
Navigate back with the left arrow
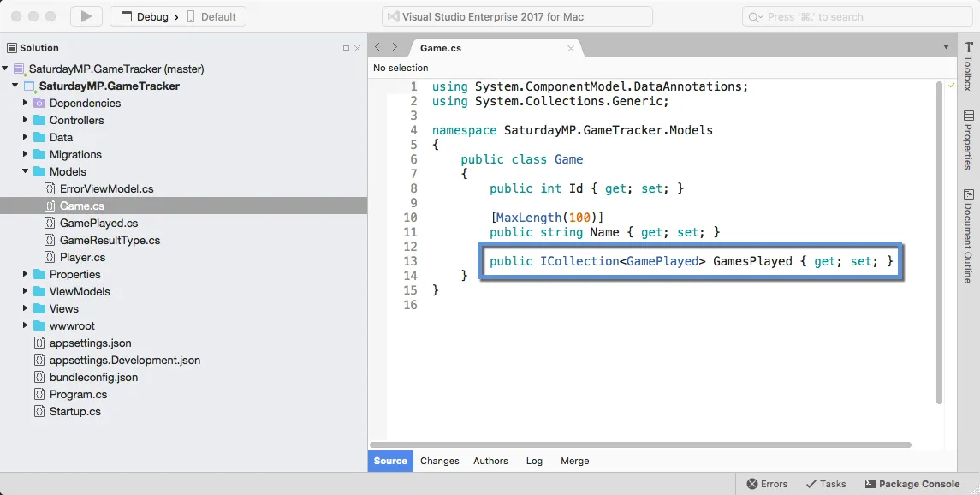point(377,47)
